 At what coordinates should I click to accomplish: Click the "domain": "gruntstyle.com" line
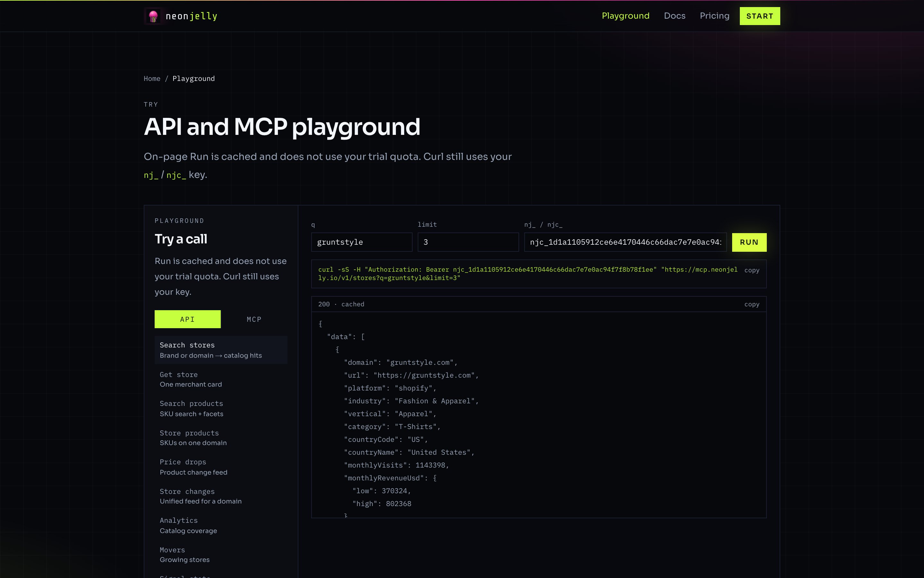pyautogui.click(x=400, y=363)
